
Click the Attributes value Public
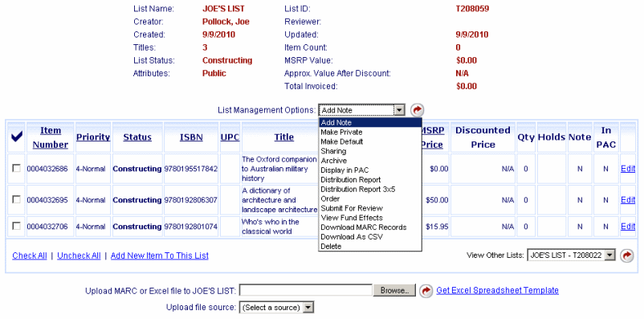(214, 73)
